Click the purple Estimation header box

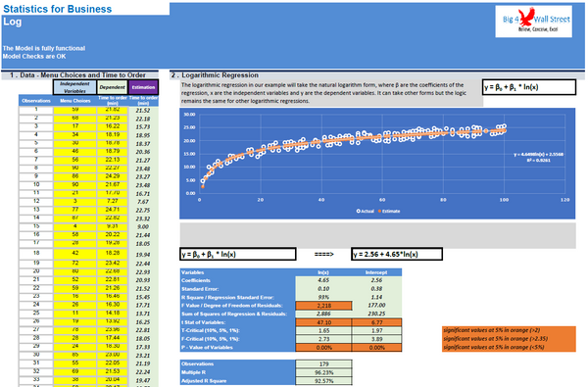(x=143, y=87)
